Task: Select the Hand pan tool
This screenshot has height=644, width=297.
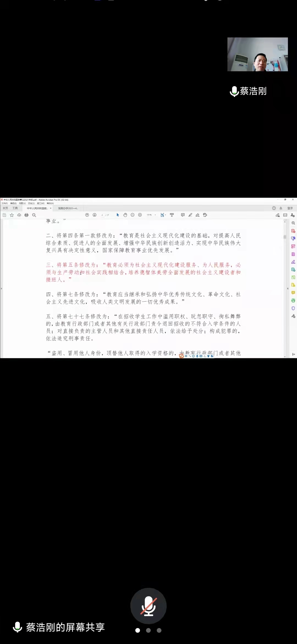Action: (125, 215)
